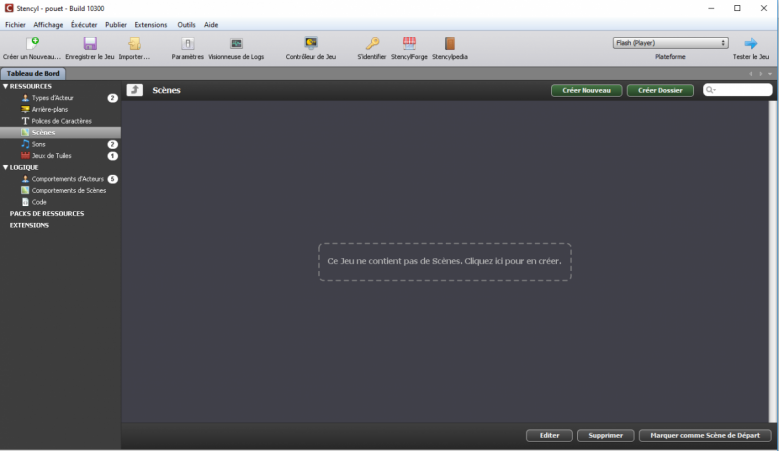Open the tab list dropdown arrow
This screenshot has height=451, width=779.
(770, 74)
